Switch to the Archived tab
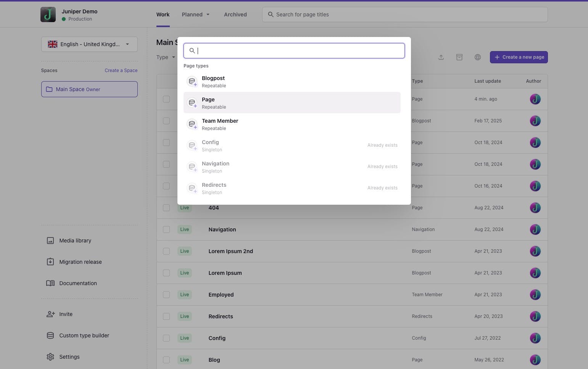 click(x=235, y=14)
